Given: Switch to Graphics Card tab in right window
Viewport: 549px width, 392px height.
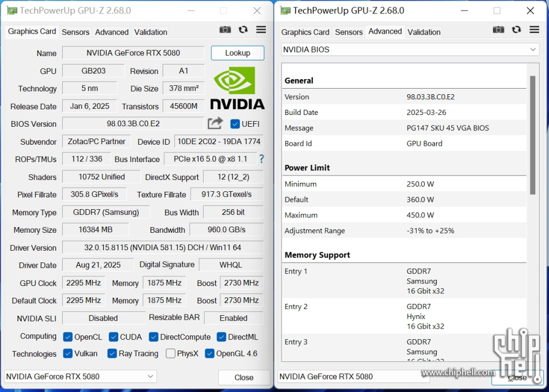Looking at the screenshot, I should click(305, 32).
